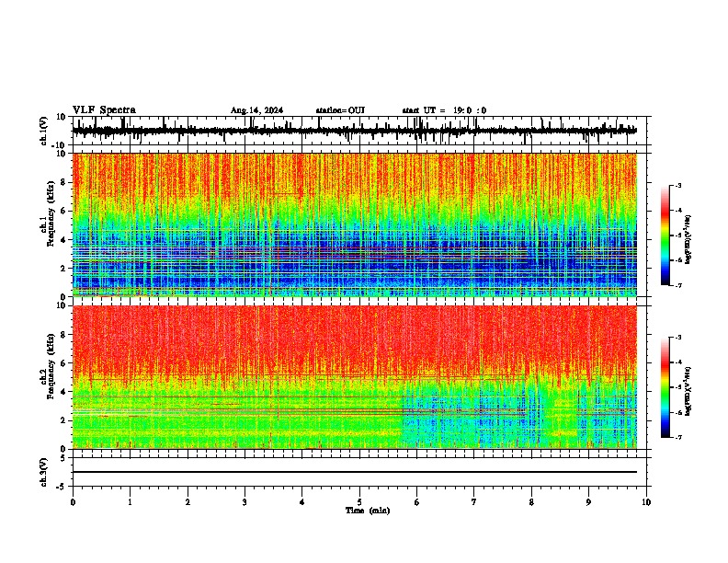This screenshot has width=728, height=563.
Task: Click the ch.1 waveform trace panel
Action: click(358, 131)
